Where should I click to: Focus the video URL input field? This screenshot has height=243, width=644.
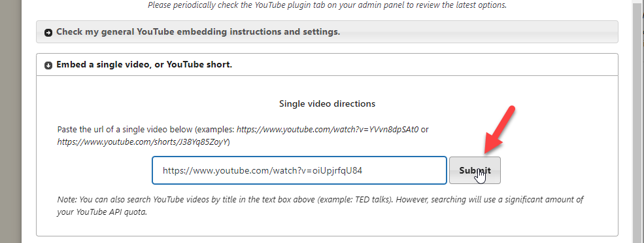coord(299,170)
